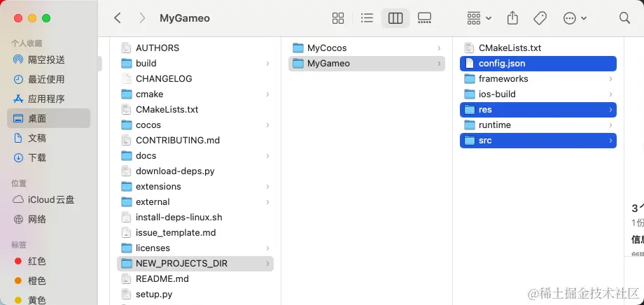The height and width of the screenshot is (305, 644).
Task: Click the Tags toolbar icon
Action: coord(540,18)
